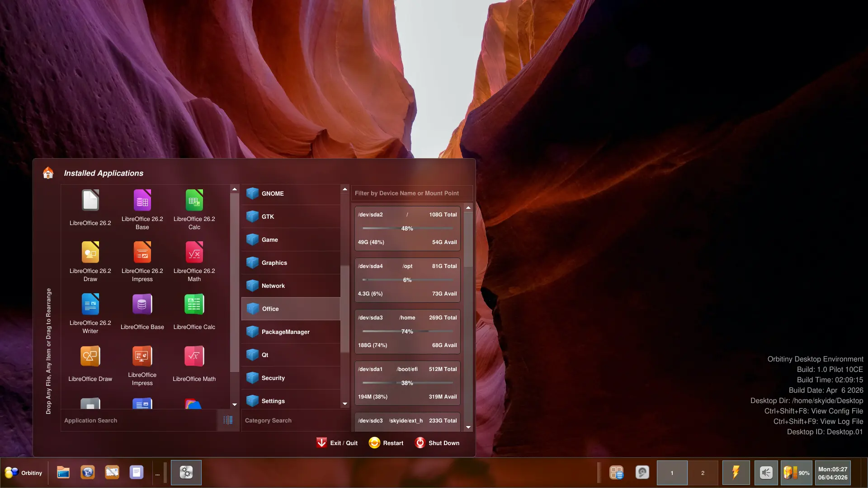Screen dimensions: 868x488
Task: Open LibreOffice 26.2 Math
Action: pos(194,253)
